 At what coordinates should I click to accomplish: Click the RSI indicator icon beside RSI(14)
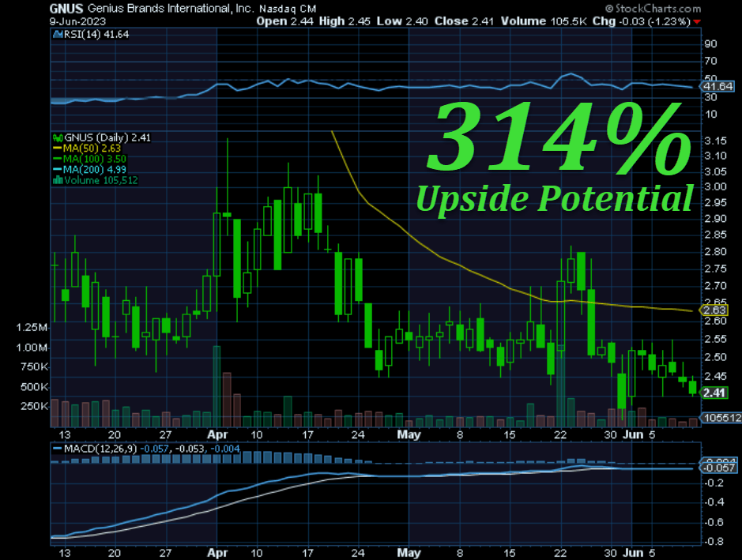point(58,34)
